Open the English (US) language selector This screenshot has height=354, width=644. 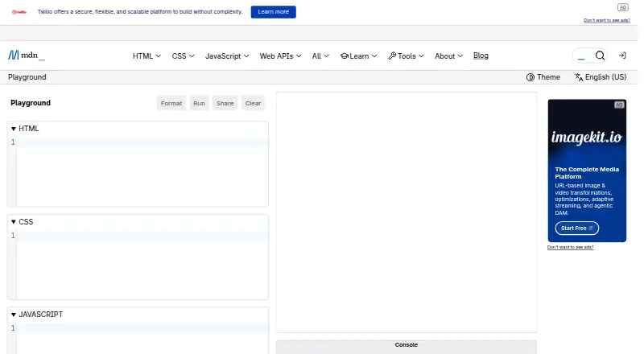tap(601, 77)
